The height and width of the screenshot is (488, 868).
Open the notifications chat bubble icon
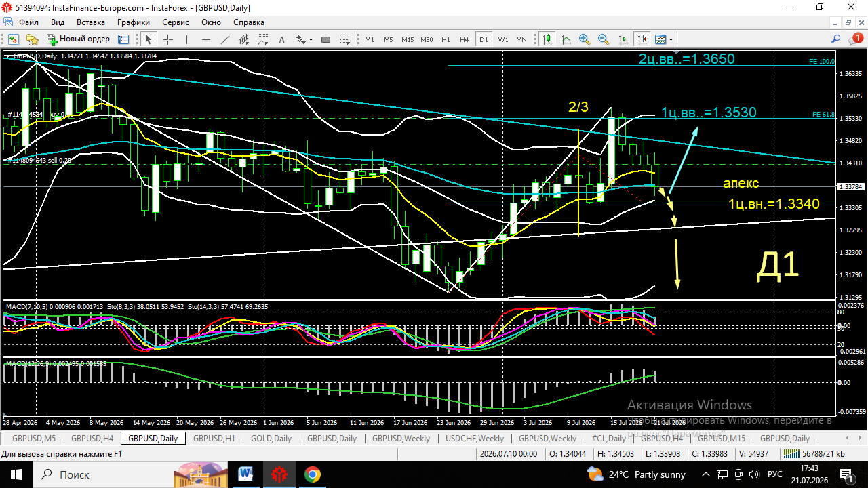point(855,40)
